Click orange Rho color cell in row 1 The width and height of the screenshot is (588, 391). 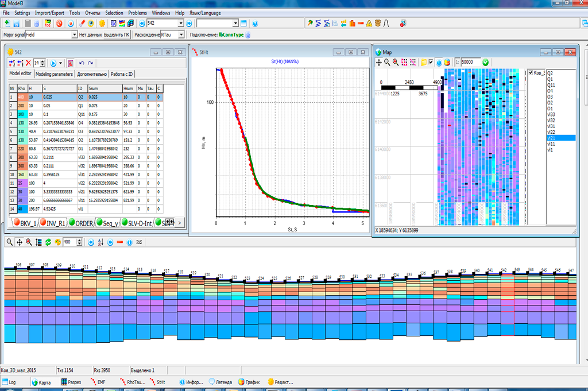21,98
